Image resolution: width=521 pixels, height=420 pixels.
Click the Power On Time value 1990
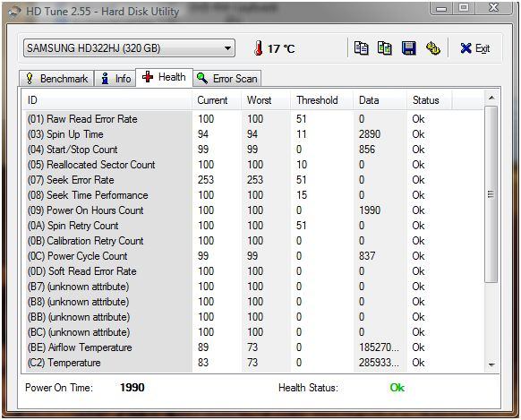[x=132, y=388]
